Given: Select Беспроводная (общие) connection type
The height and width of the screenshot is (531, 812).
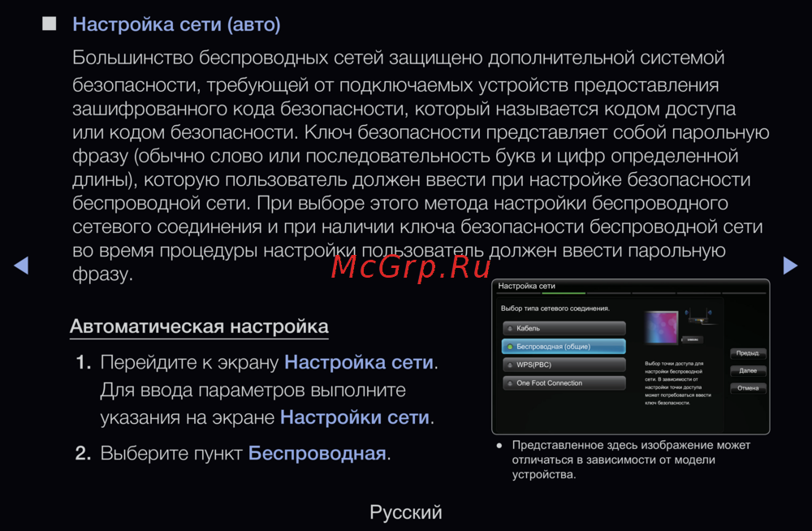Looking at the screenshot, I should tap(564, 347).
